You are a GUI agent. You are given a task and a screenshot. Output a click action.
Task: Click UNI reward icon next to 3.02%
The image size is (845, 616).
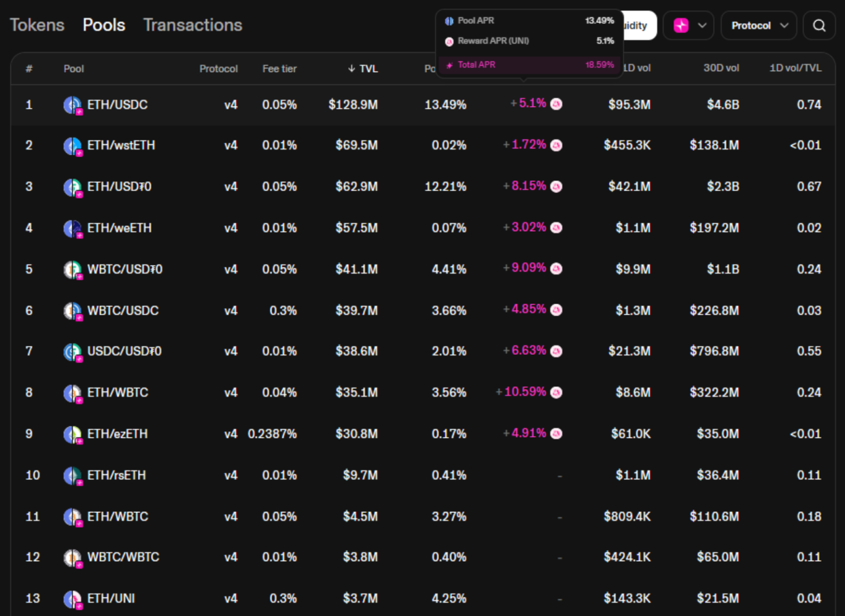[x=556, y=228]
